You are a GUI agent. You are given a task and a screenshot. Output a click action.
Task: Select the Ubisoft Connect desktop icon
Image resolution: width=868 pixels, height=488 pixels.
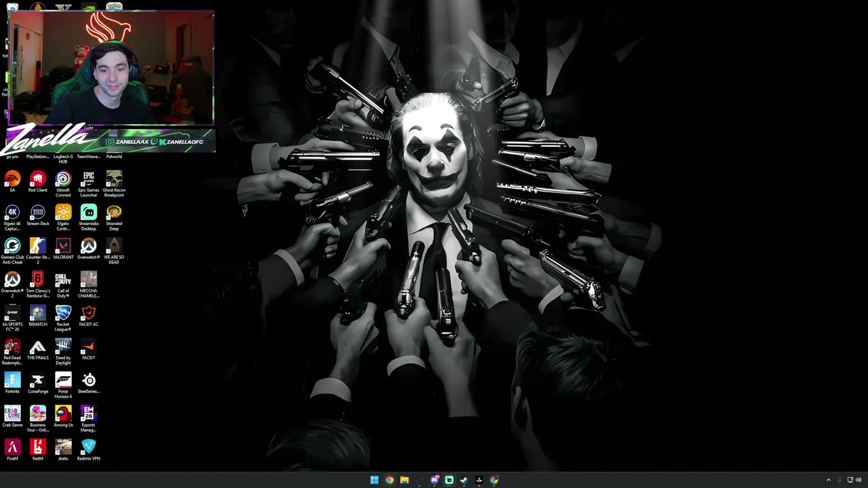coord(63,184)
